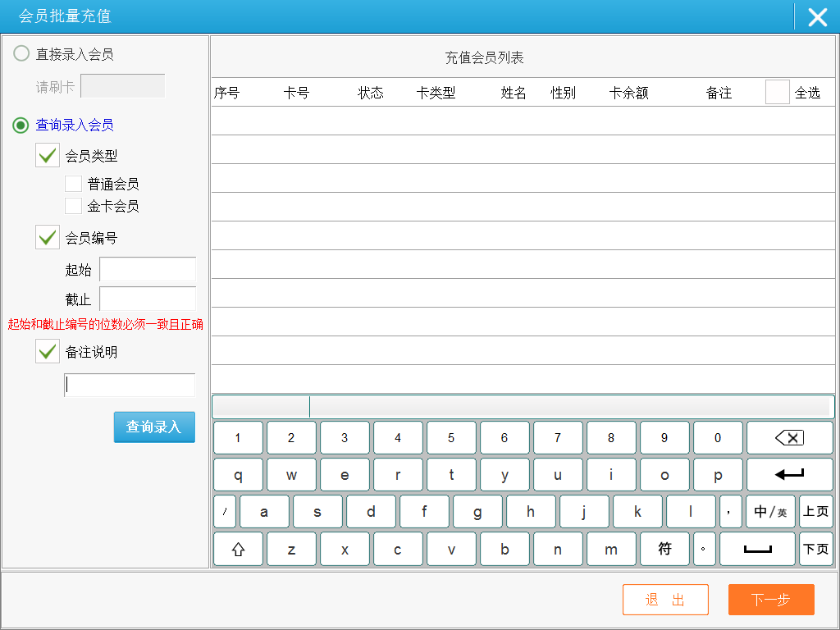Select 查询录入会员 radio option
This screenshot has height=630, width=840.
coord(21,125)
